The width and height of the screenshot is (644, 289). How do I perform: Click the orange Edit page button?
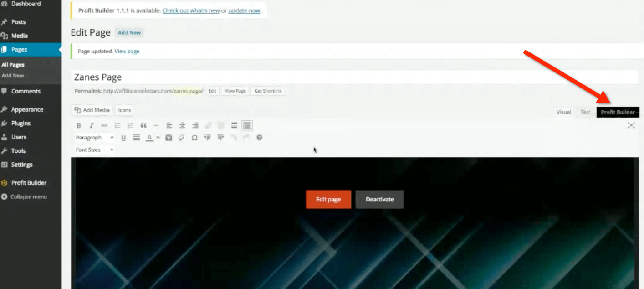click(328, 199)
